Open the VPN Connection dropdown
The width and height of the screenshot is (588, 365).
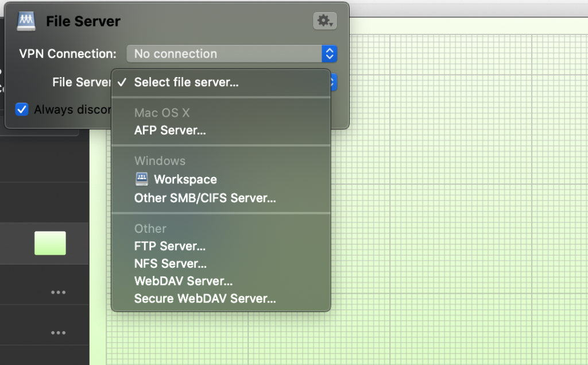[x=232, y=53]
